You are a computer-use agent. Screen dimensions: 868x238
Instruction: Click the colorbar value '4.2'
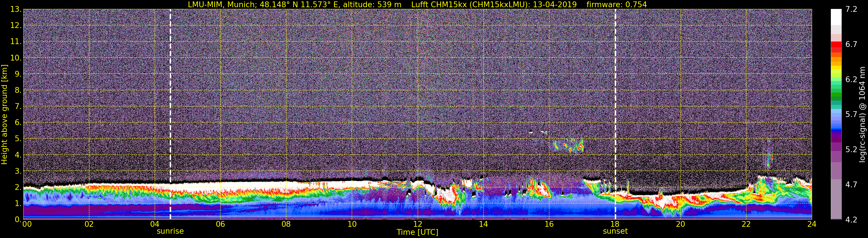(851, 220)
